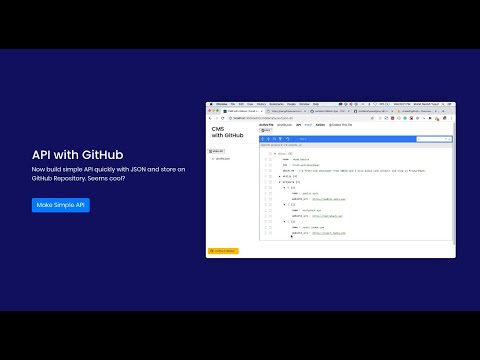Collapse the root object node in JSON tree
480x360 pixels.
coord(275,154)
